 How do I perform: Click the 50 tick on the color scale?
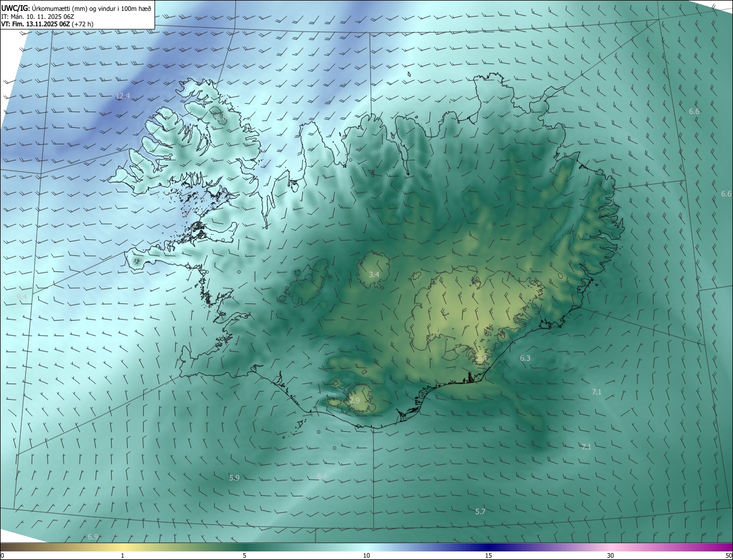pyautogui.click(x=728, y=555)
